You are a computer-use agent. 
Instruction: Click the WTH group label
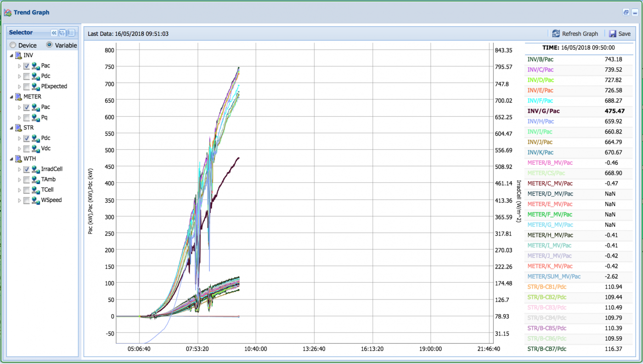[29, 159]
